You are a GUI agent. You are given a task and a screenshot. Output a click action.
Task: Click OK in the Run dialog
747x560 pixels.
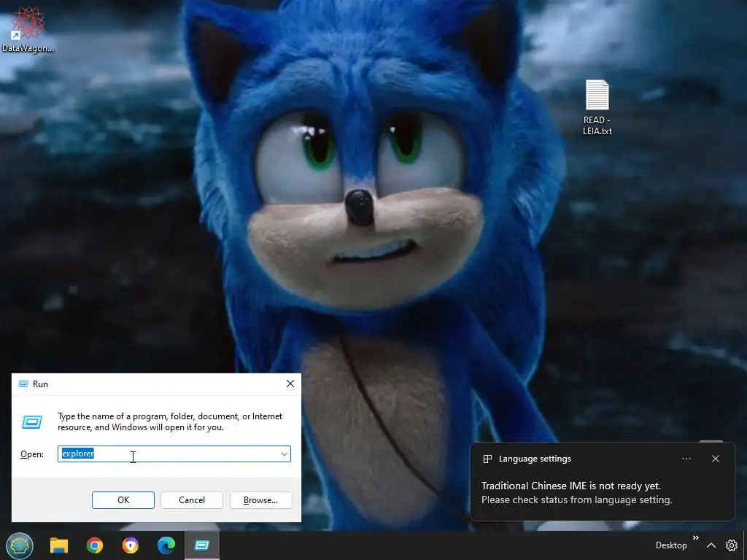123,500
